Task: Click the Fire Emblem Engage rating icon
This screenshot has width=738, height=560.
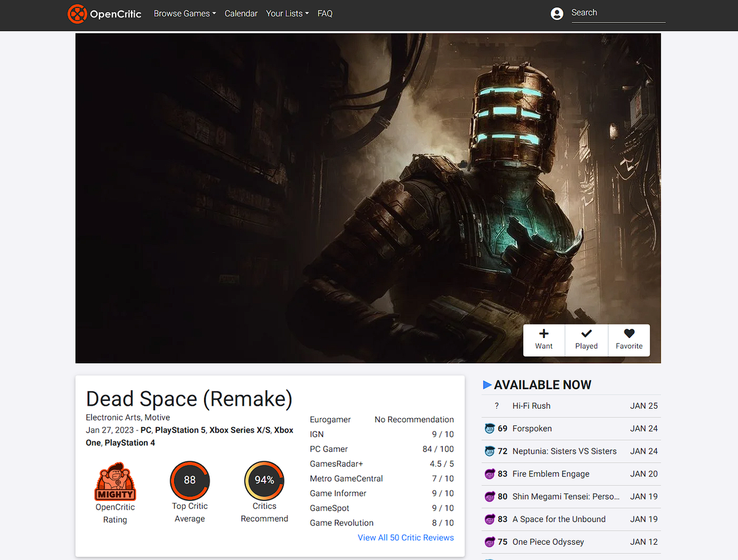Action: (x=490, y=474)
